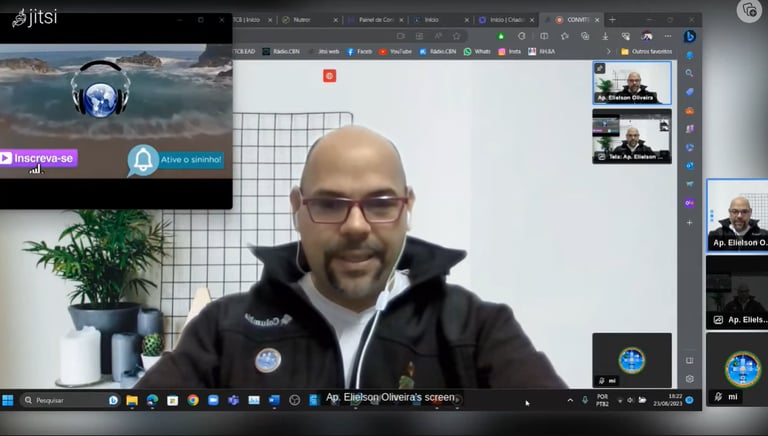Open Edge sidebar settings gear

[x=690, y=379]
